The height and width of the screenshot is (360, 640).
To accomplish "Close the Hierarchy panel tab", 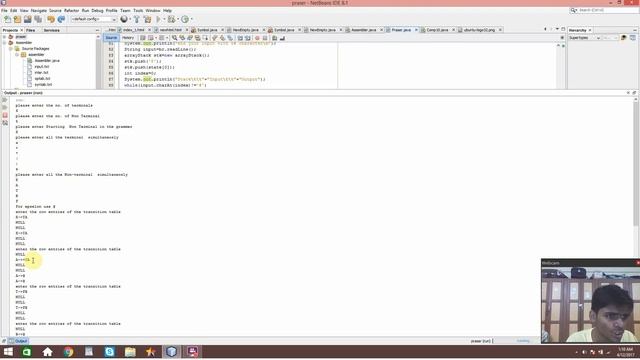I will (x=590, y=30).
